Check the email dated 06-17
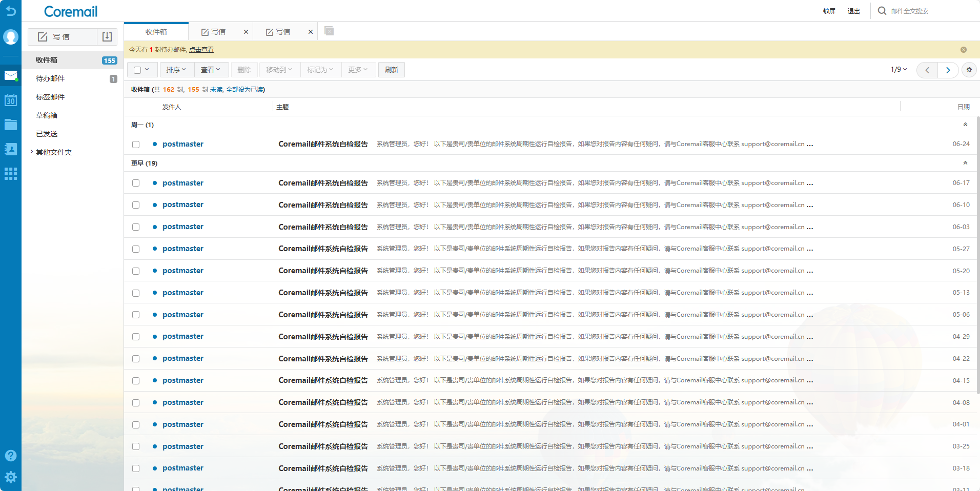The image size is (980, 491). click(x=136, y=183)
